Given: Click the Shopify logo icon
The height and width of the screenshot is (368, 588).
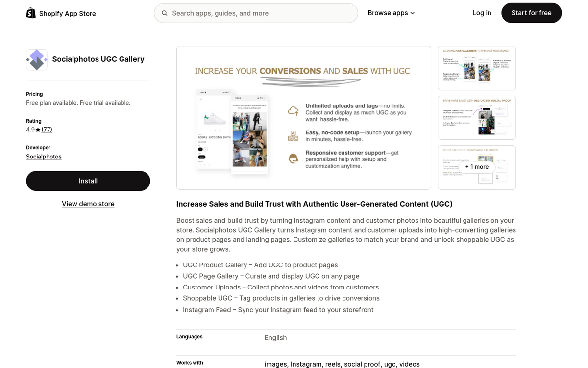Looking at the screenshot, I should coord(30,12).
